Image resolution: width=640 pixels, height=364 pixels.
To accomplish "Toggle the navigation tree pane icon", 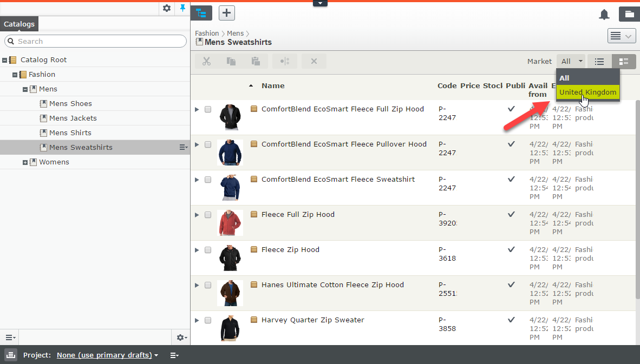I will click(x=201, y=13).
